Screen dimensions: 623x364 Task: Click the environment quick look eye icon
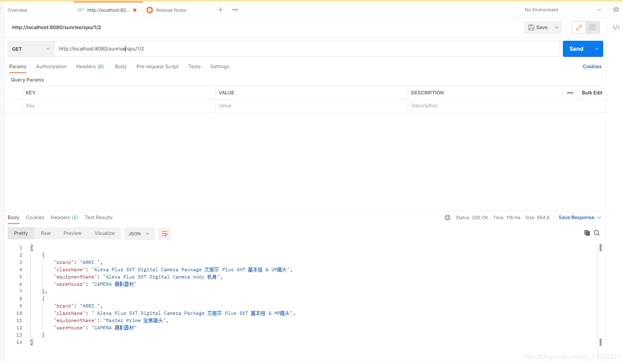tap(616, 10)
